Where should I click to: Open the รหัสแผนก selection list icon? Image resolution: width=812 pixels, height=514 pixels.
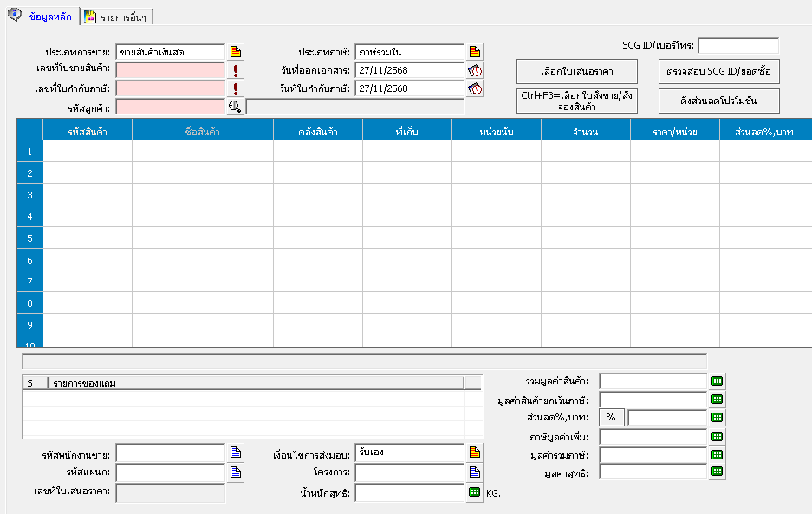[235, 472]
